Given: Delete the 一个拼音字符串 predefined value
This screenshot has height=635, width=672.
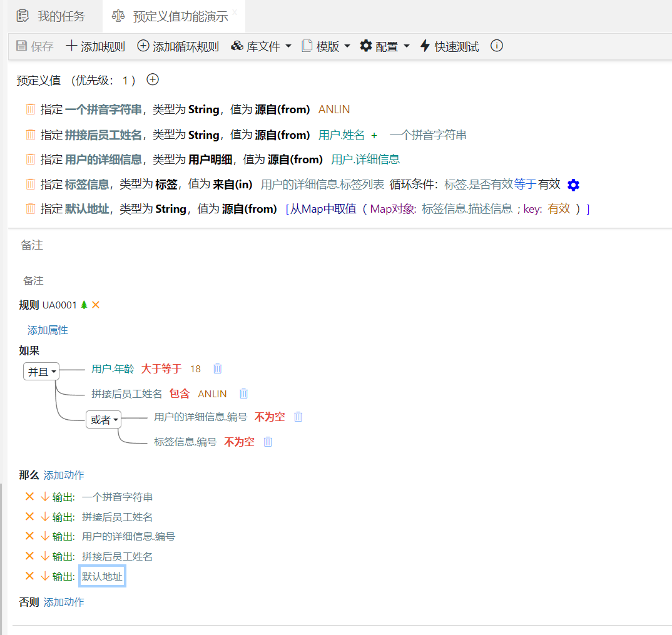Looking at the screenshot, I should click(x=30, y=109).
